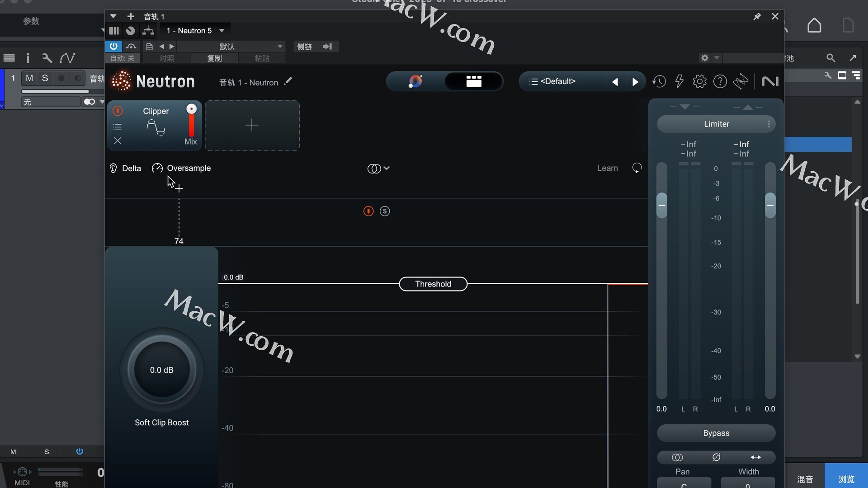
Task: Click the Threshold handle label
Action: click(433, 284)
